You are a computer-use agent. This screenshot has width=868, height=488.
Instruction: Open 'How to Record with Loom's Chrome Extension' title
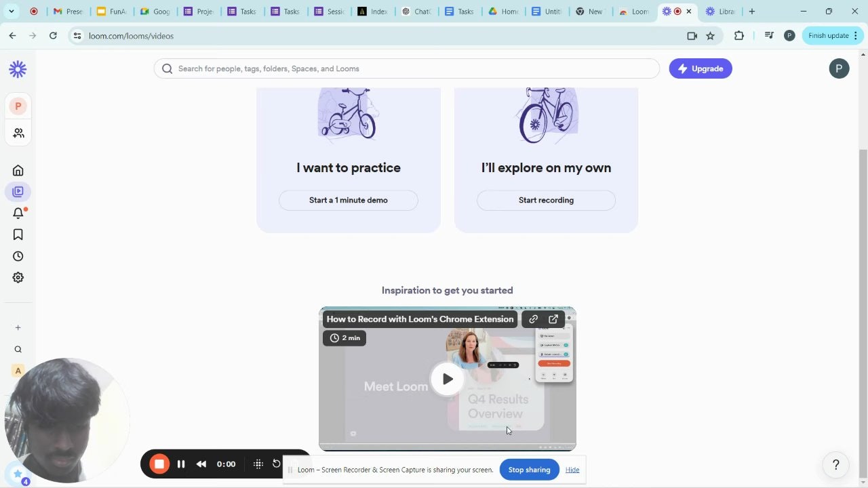click(420, 319)
